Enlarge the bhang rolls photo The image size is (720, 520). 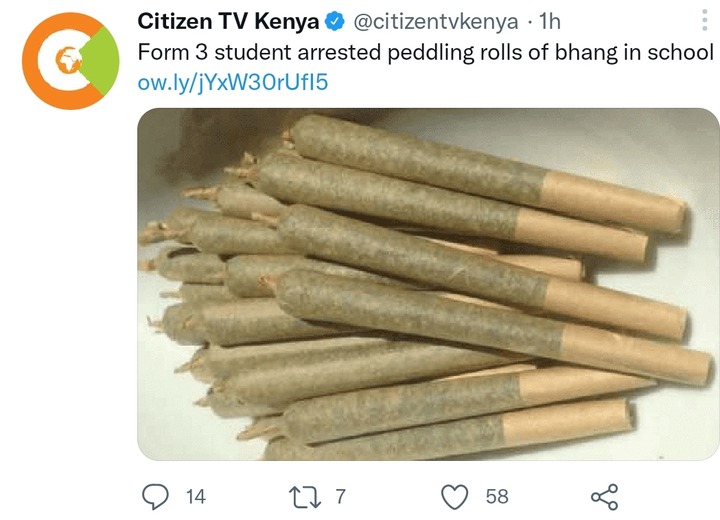428,284
